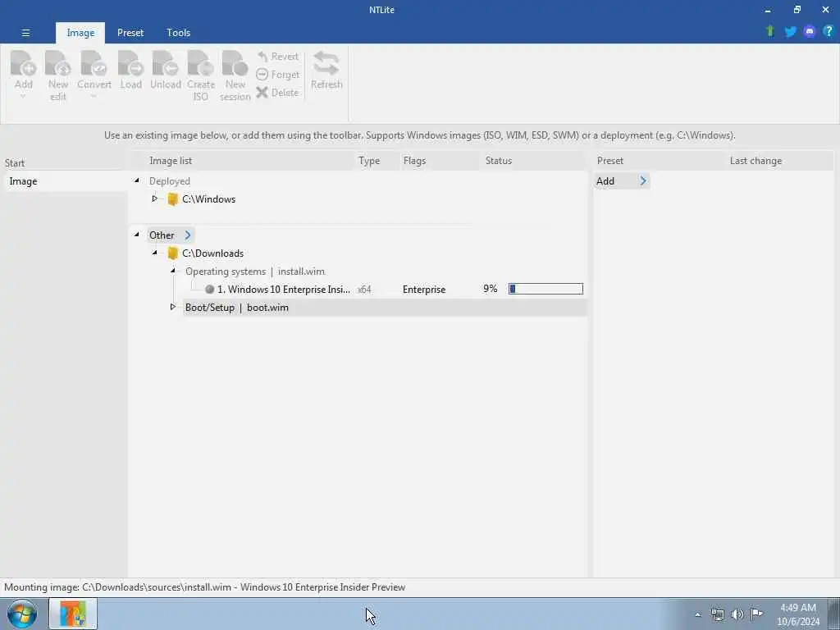The height and width of the screenshot is (630, 840).
Task: Click the Revert toolbar item
Action: click(277, 57)
